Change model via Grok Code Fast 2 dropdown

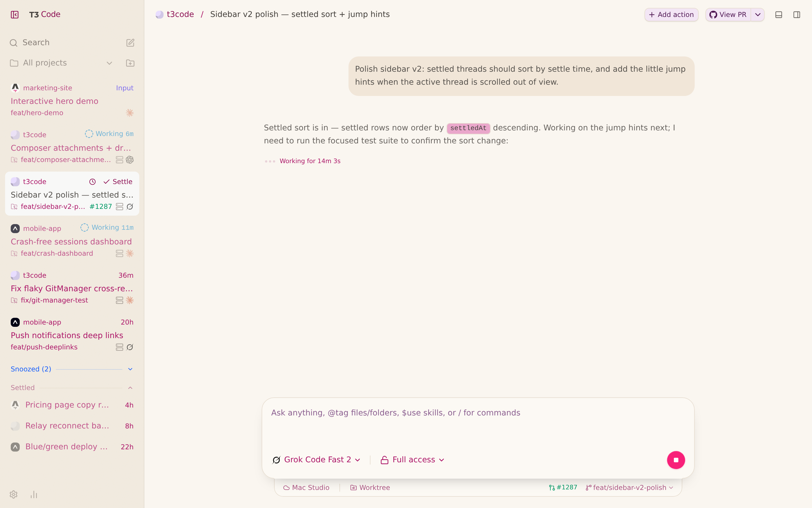[x=316, y=460]
